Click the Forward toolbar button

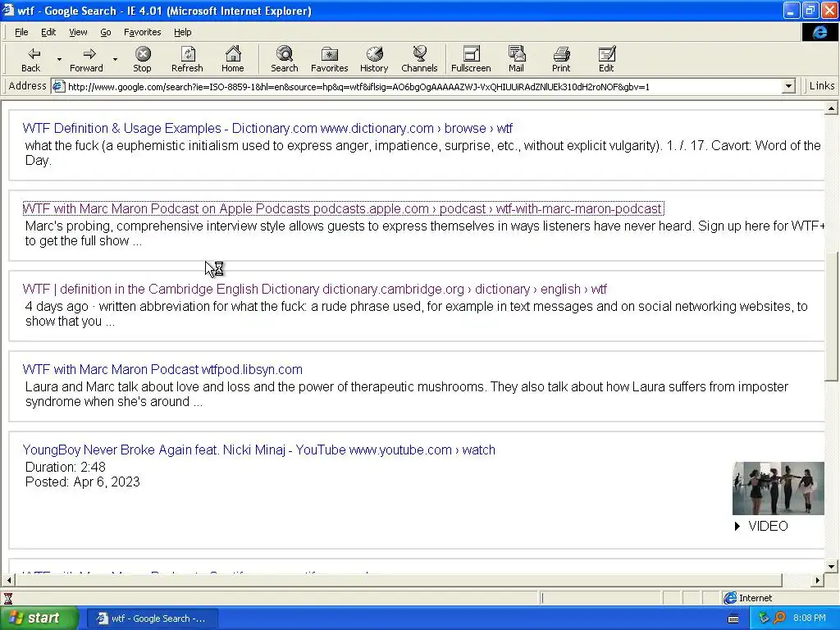point(86,59)
